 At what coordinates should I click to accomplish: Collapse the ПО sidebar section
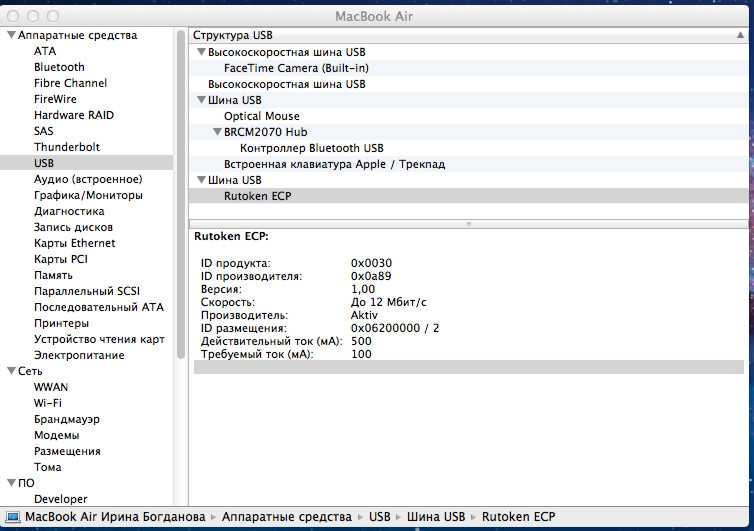pyautogui.click(x=11, y=483)
